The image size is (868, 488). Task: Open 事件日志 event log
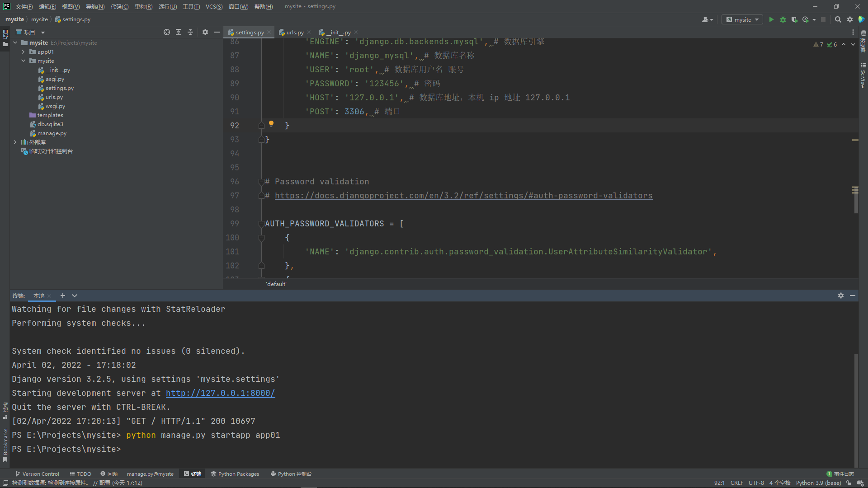840,474
